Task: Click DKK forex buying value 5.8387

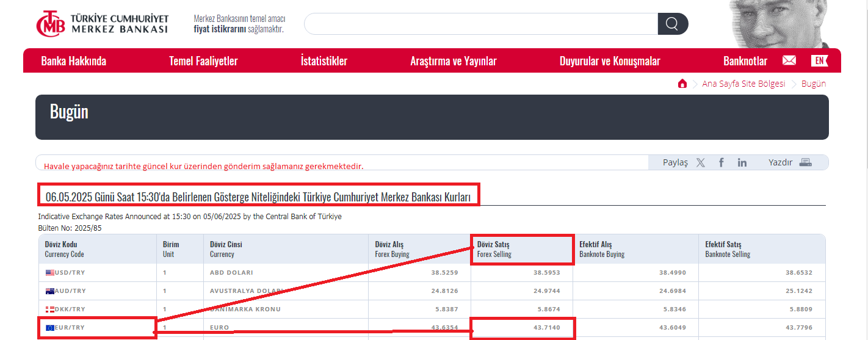Action: click(447, 309)
